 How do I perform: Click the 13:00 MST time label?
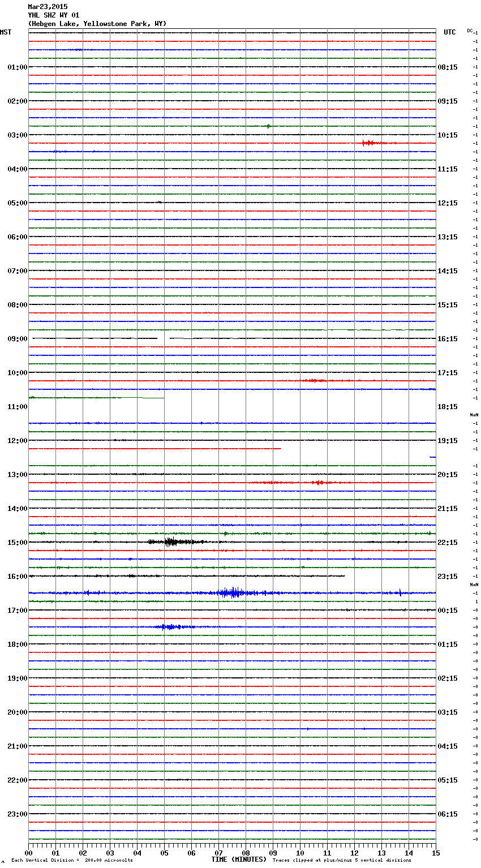point(17,475)
